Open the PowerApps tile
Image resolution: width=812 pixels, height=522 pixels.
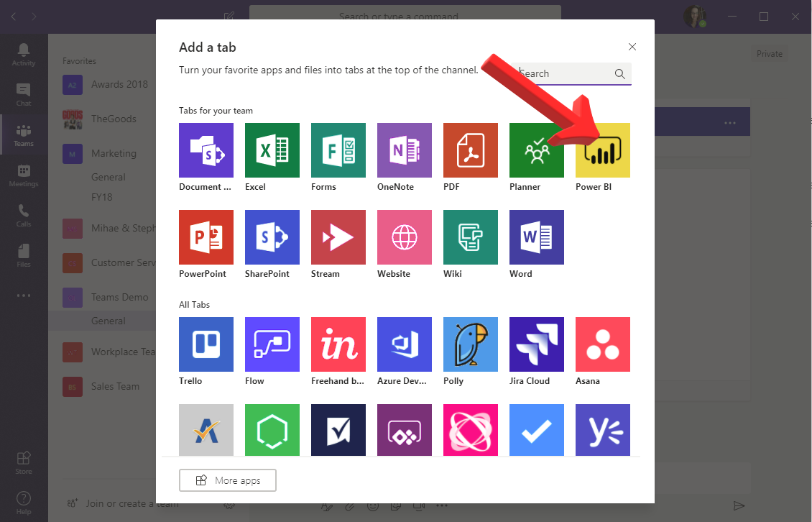(x=404, y=430)
